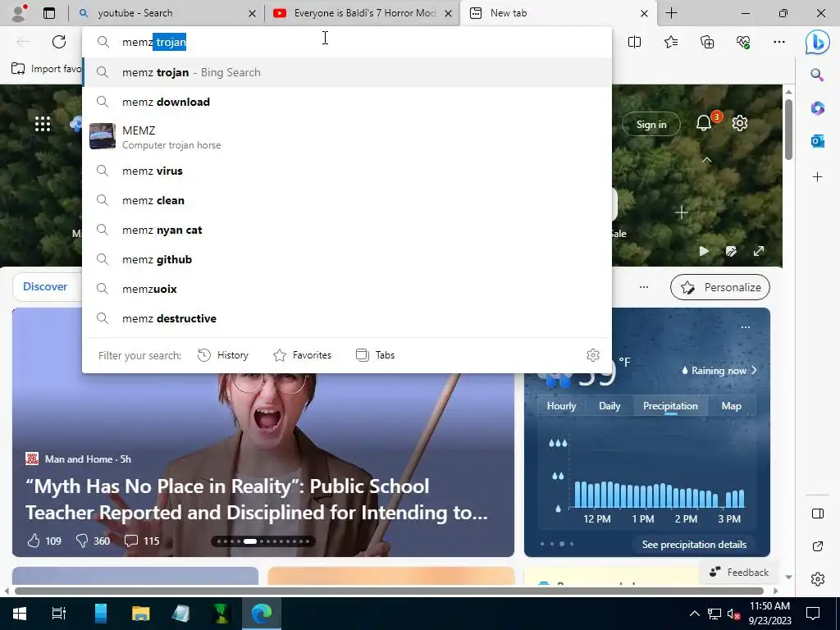This screenshot has height=630, width=840.
Task: Open comments on the article
Action: [142, 541]
